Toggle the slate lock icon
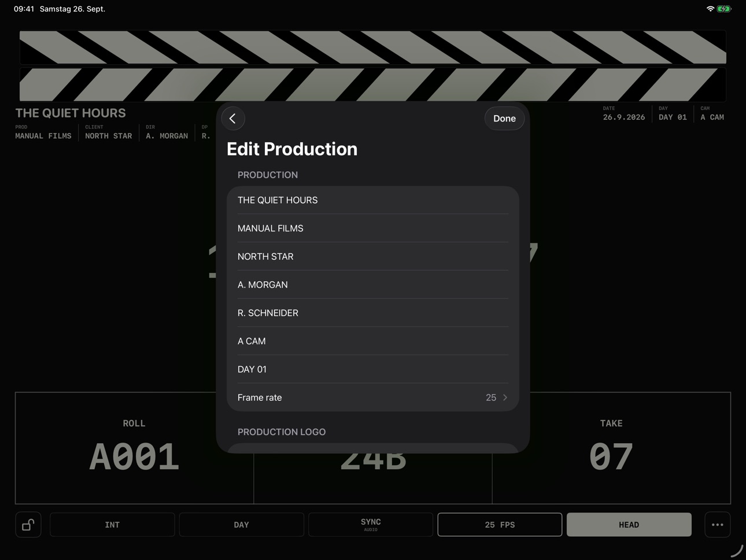 tap(28, 525)
